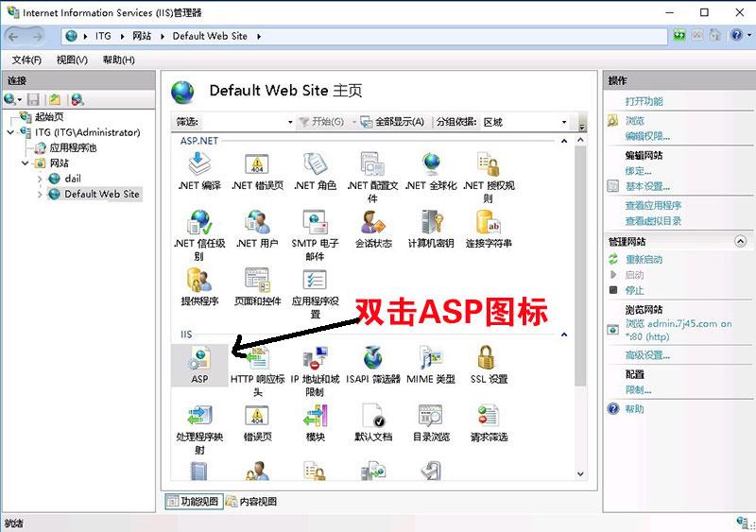Open the .NET 配置文件 feature icon
This screenshot has width=756, height=532.
point(372,164)
